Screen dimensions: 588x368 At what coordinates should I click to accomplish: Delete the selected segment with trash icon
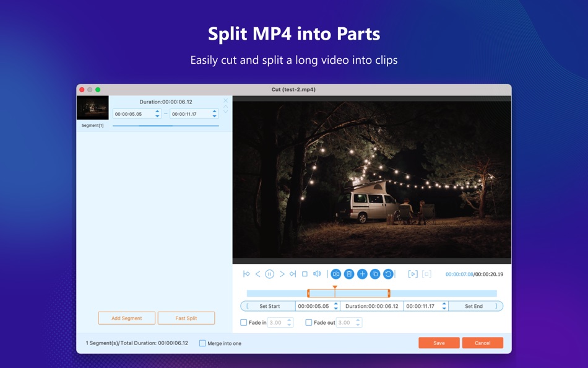(349, 274)
